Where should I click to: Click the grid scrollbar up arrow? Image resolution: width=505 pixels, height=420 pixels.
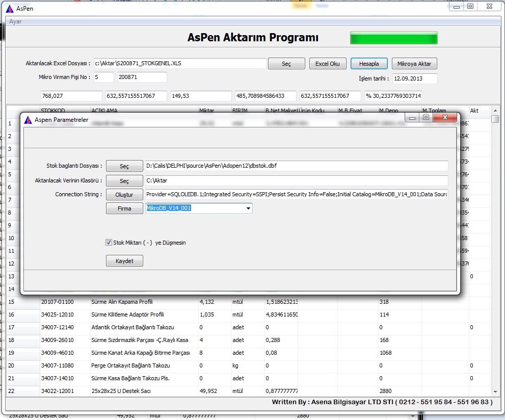pos(495,111)
